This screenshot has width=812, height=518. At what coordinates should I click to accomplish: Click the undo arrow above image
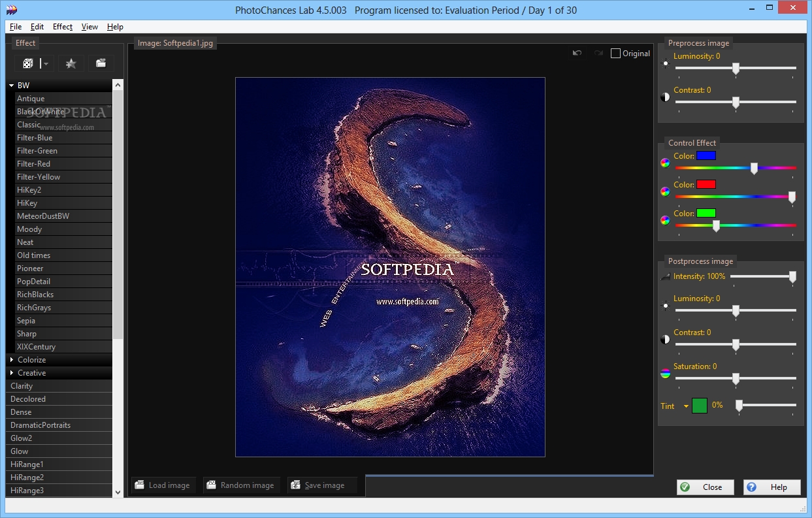point(577,53)
